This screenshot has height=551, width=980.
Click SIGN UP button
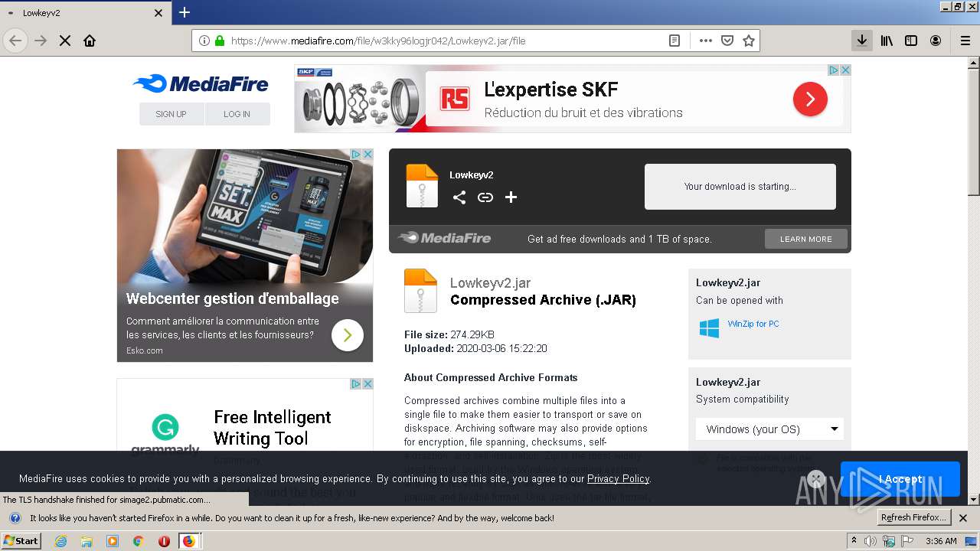point(171,114)
